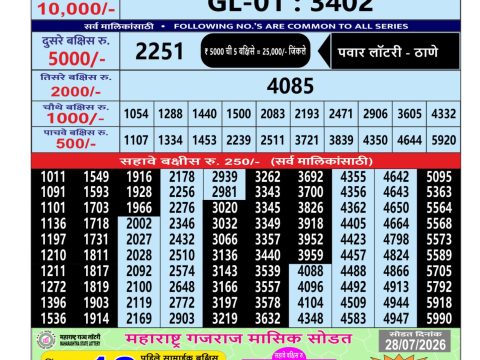Screen dimensions: 480x360
Task: Select sixth prize number 1966
Action: (139, 208)
